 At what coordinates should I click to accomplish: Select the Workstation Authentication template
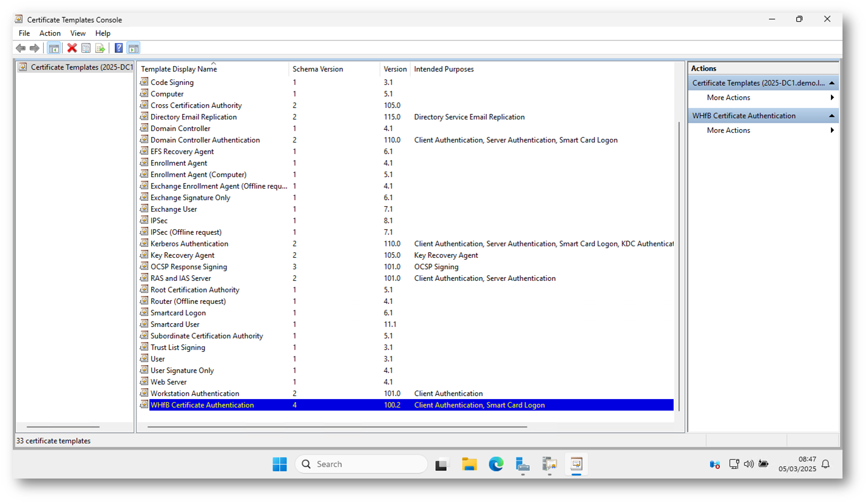pyautogui.click(x=195, y=393)
